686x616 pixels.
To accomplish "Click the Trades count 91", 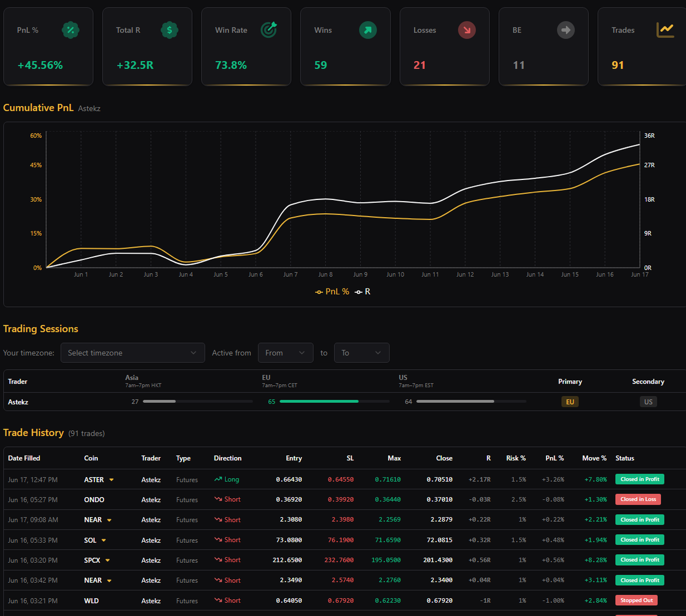I will click(x=617, y=65).
